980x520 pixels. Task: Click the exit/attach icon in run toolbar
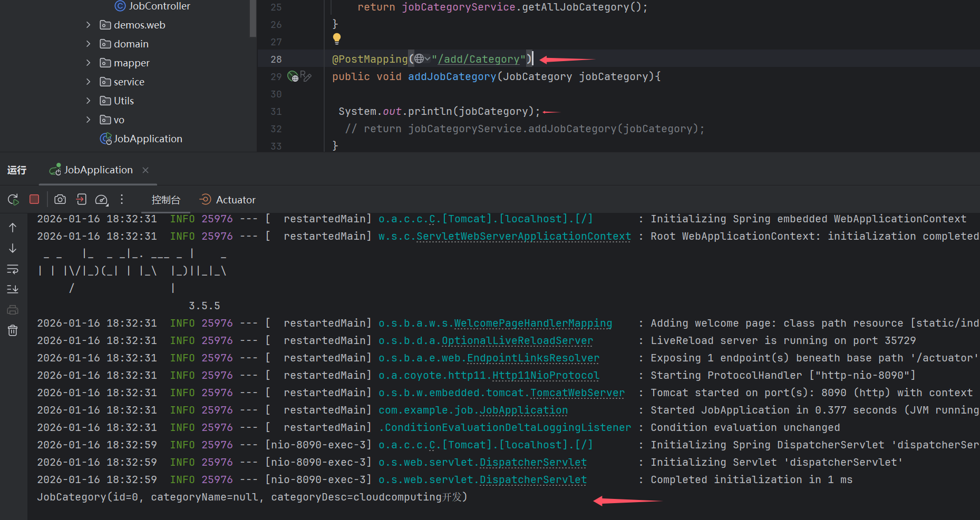click(81, 199)
